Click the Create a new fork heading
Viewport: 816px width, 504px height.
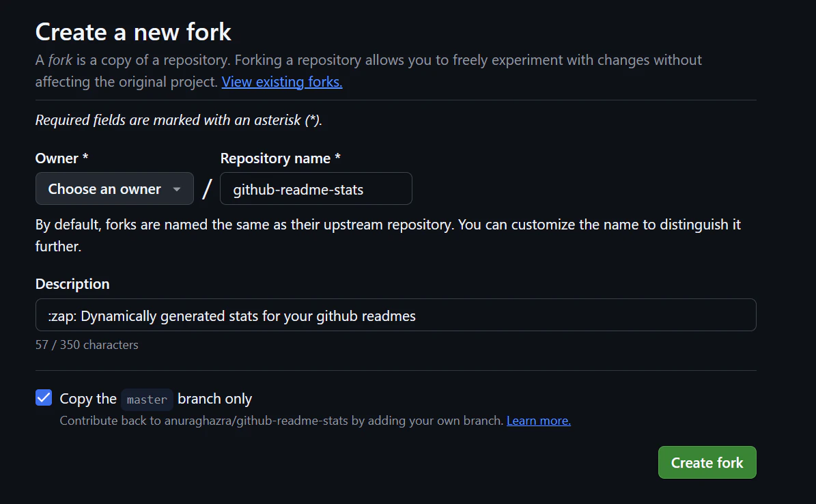133,32
